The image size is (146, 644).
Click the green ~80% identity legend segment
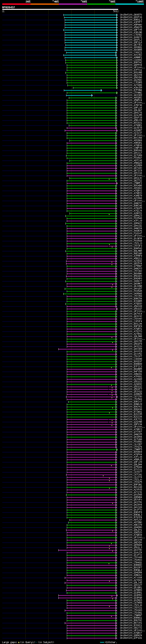point(101,4)
